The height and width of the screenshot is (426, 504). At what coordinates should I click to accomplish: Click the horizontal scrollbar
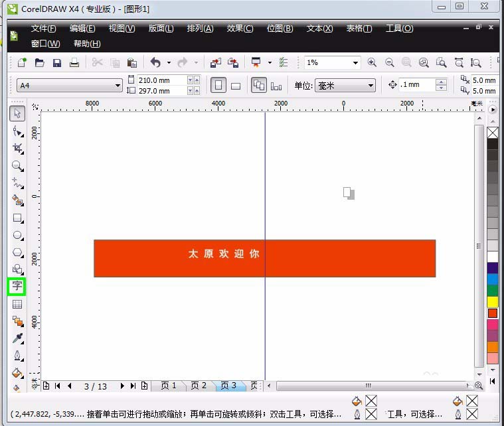(x=369, y=386)
